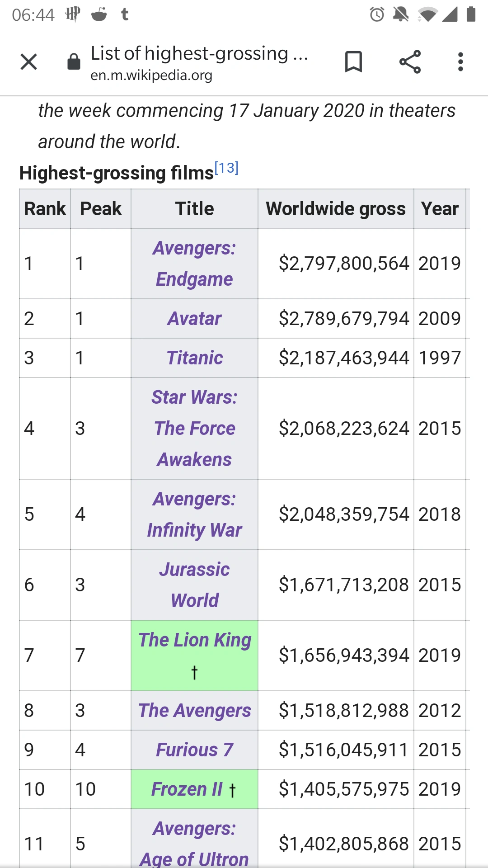The height and width of the screenshot is (868, 488).
Task: Follow the Titanic link
Action: click(194, 358)
